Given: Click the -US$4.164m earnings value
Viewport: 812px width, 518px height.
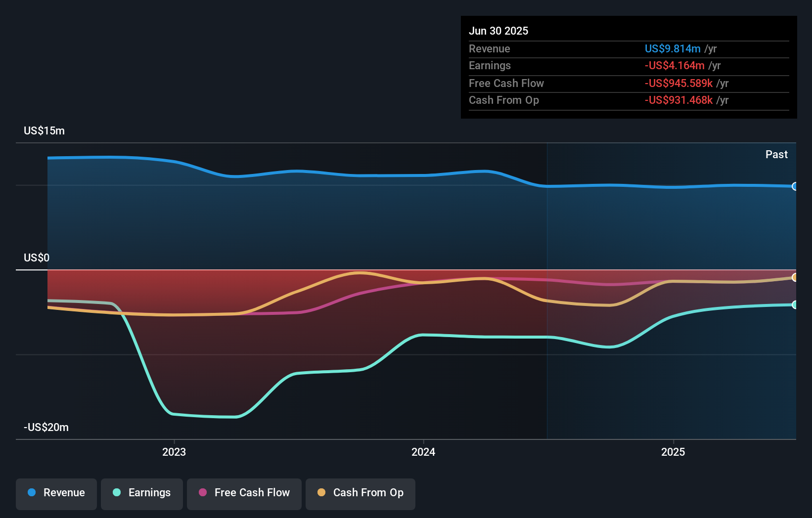Looking at the screenshot, I should [675, 65].
